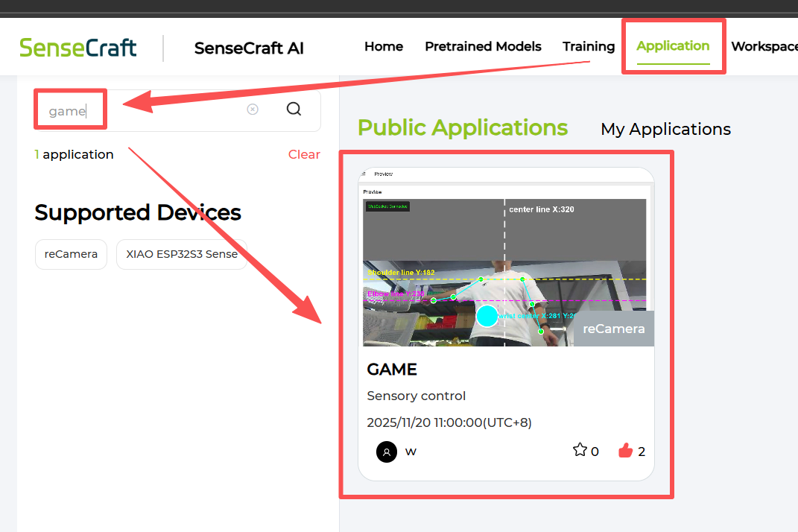The height and width of the screenshot is (532, 798).
Task: Clear search text with the circled x icon
Action: (253, 110)
